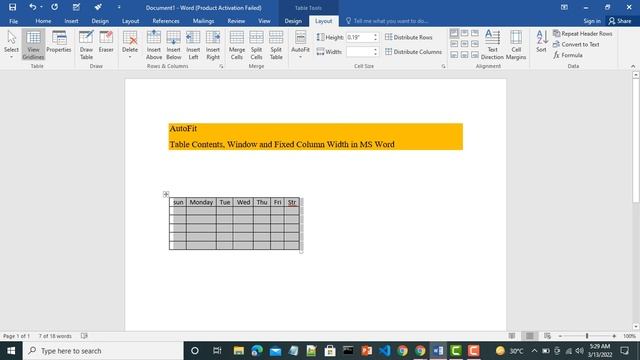Click Align Top Left alignment icon
The width and height of the screenshot is (640, 360).
coord(454,33)
